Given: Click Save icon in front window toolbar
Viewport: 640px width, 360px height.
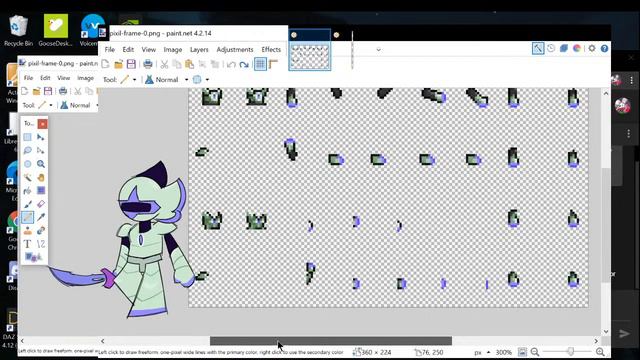Looking at the screenshot, I should [131, 64].
